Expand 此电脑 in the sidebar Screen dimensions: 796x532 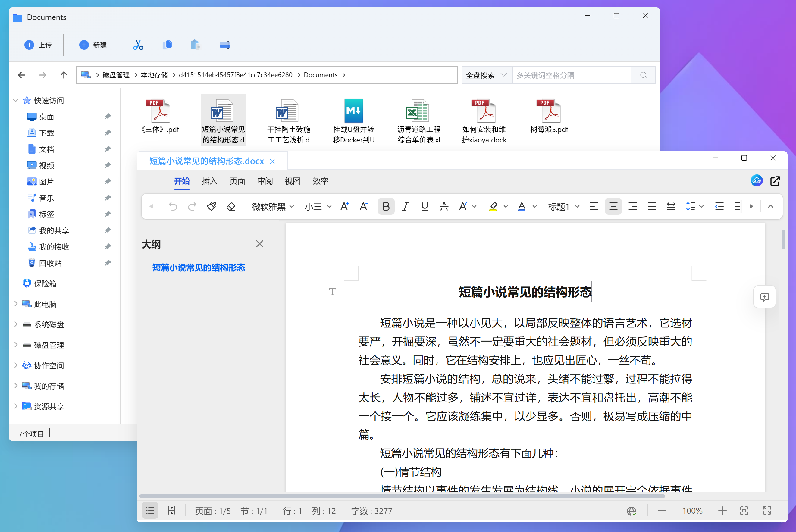(15, 304)
